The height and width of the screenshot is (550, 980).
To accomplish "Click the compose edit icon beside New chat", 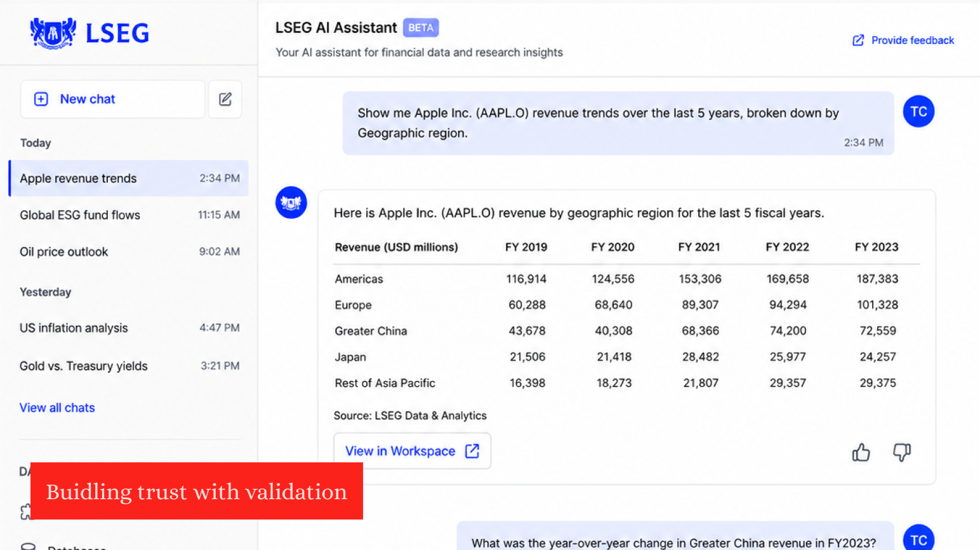I will click(x=225, y=99).
